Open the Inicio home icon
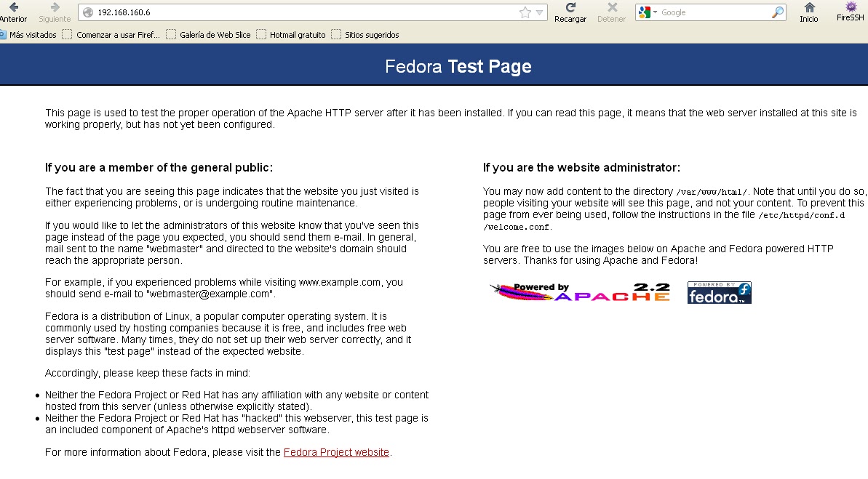 tap(809, 7)
